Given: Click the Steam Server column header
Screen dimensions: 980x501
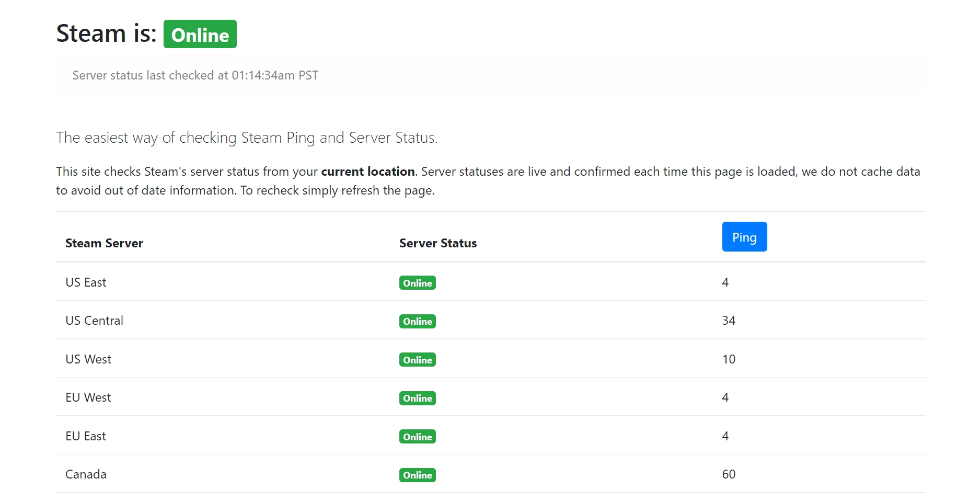Looking at the screenshot, I should click(104, 243).
